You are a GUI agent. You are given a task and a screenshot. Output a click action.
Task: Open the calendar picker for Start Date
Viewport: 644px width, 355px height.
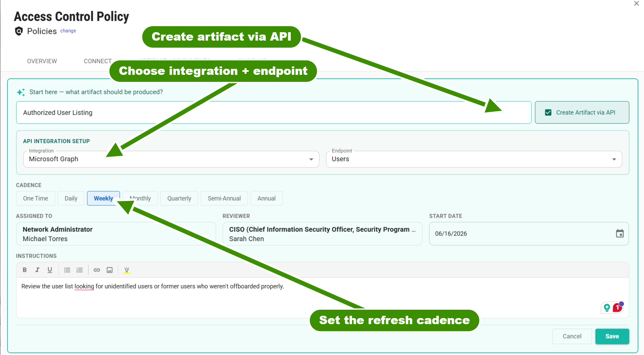pyautogui.click(x=619, y=234)
